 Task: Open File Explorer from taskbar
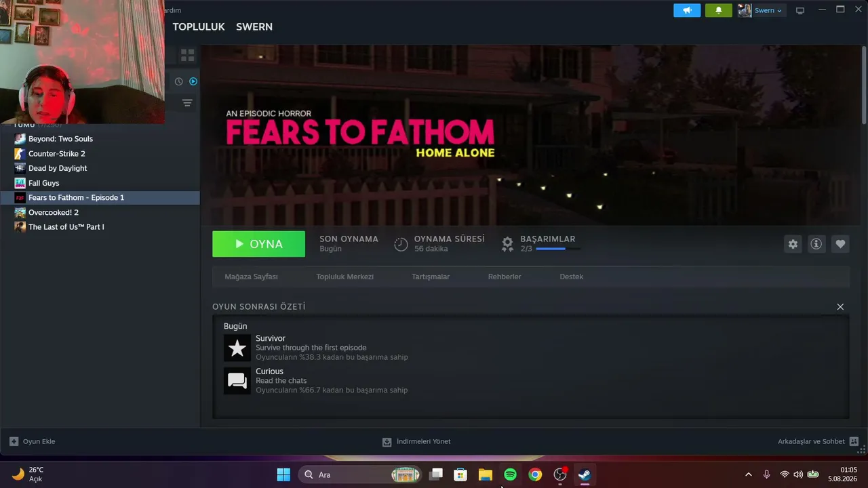[486, 474]
